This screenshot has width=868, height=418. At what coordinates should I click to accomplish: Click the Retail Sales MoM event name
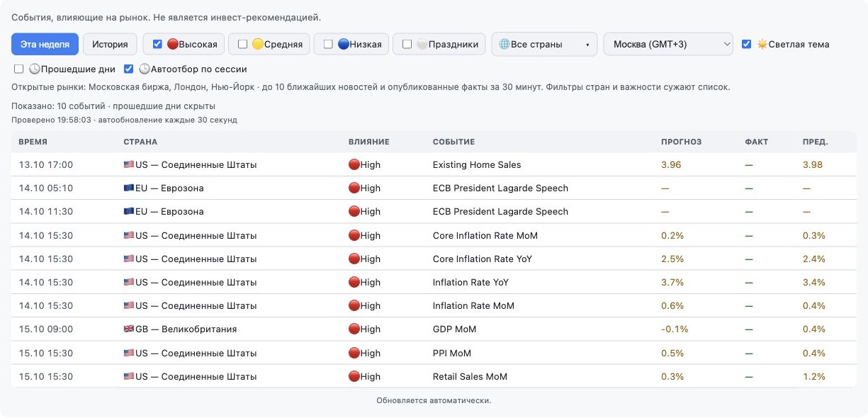coord(470,376)
